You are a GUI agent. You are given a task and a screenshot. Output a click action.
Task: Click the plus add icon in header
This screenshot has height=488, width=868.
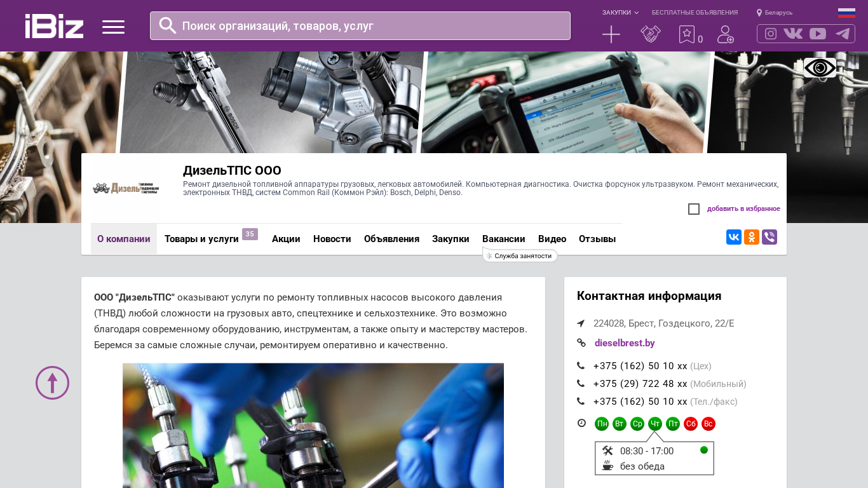tap(611, 34)
